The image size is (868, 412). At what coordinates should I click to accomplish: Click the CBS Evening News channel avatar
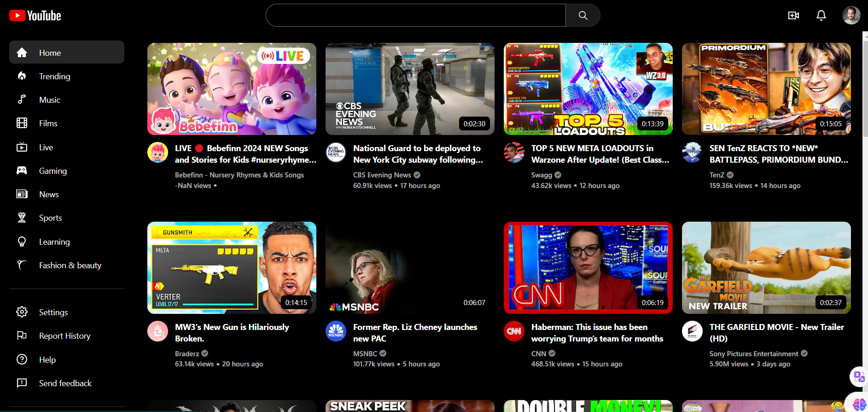coord(336,153)
